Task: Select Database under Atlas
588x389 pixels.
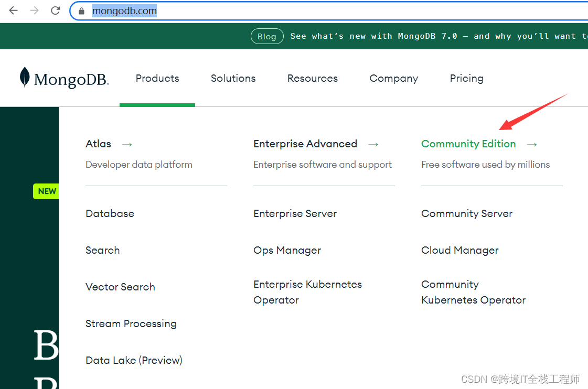Action: tap(110, 213)
